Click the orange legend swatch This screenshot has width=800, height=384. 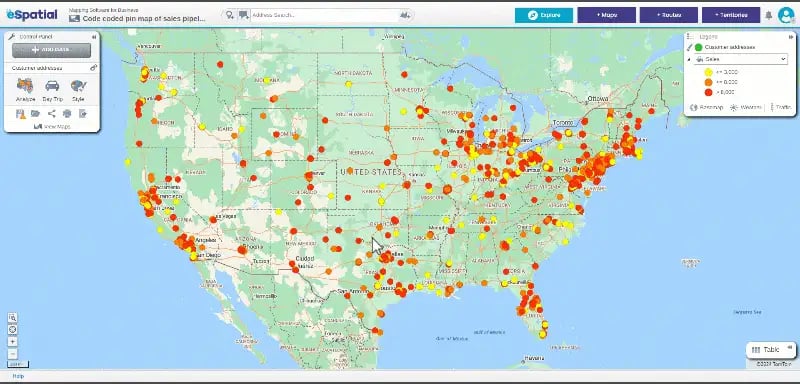pos(708,82)
